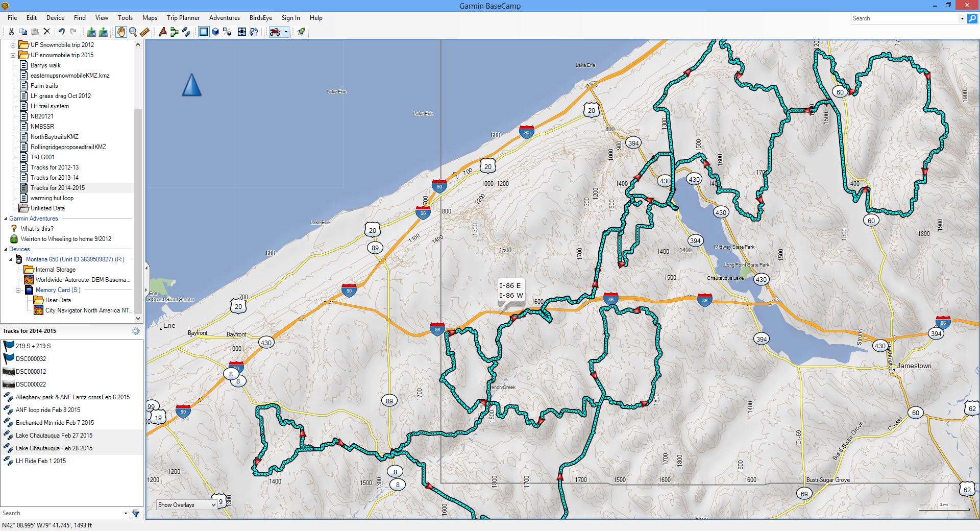Image resolution: width=980 pixels, height=531 pixels.
Task: Open the activity profile dropdown arrow
Action: tap(286, 32)
